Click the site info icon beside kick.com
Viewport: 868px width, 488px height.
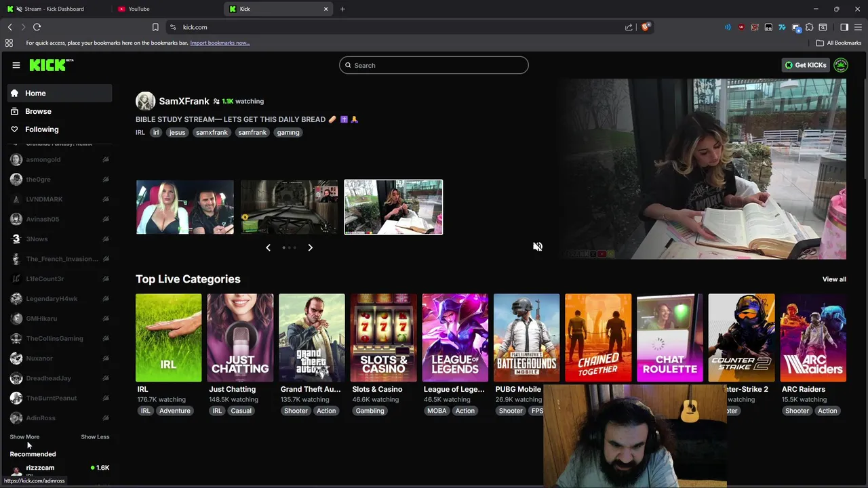click(x=173, y=27)
